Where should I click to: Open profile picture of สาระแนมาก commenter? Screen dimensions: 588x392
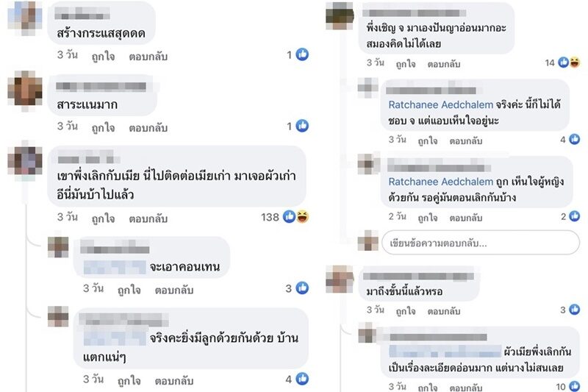pyautogui.click(x=25, y=90)
